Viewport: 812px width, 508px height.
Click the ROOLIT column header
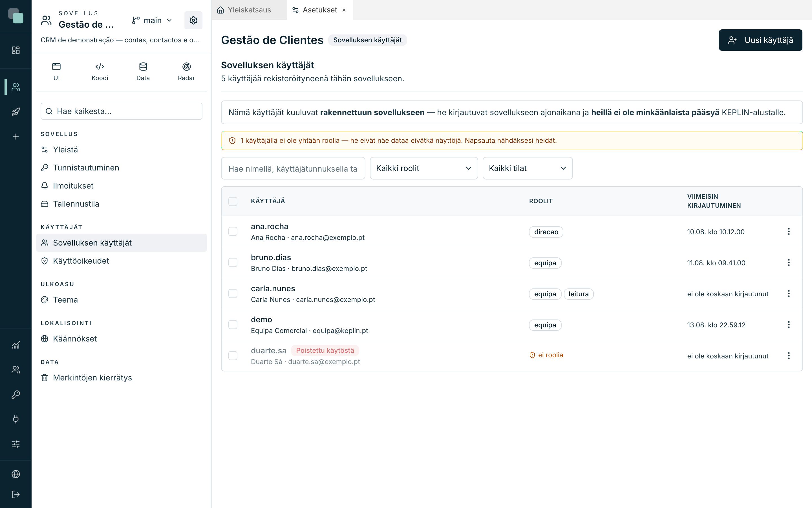[x=540, y=201]
